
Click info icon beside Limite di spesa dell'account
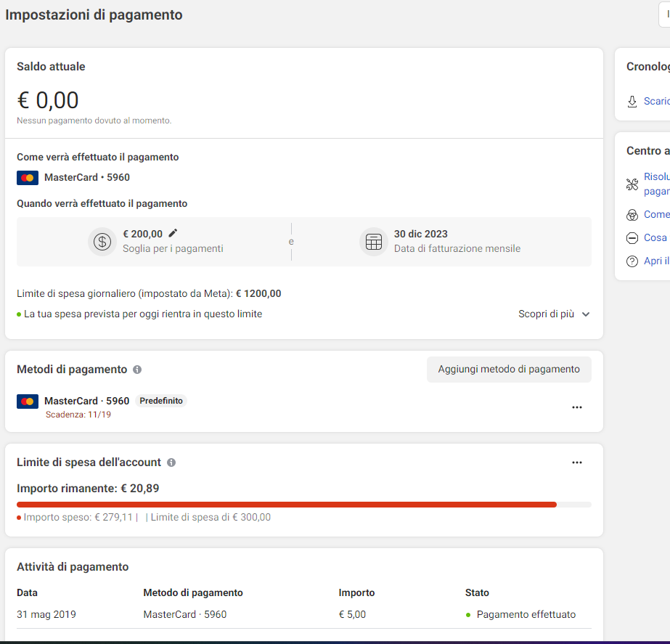point(171,462)
